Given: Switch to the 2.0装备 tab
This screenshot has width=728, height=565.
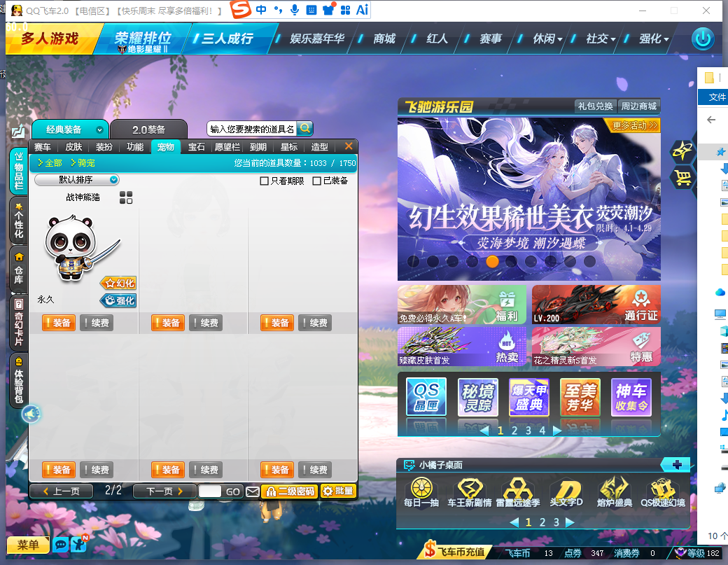Looking at the screenshot, I should point(148,130).
